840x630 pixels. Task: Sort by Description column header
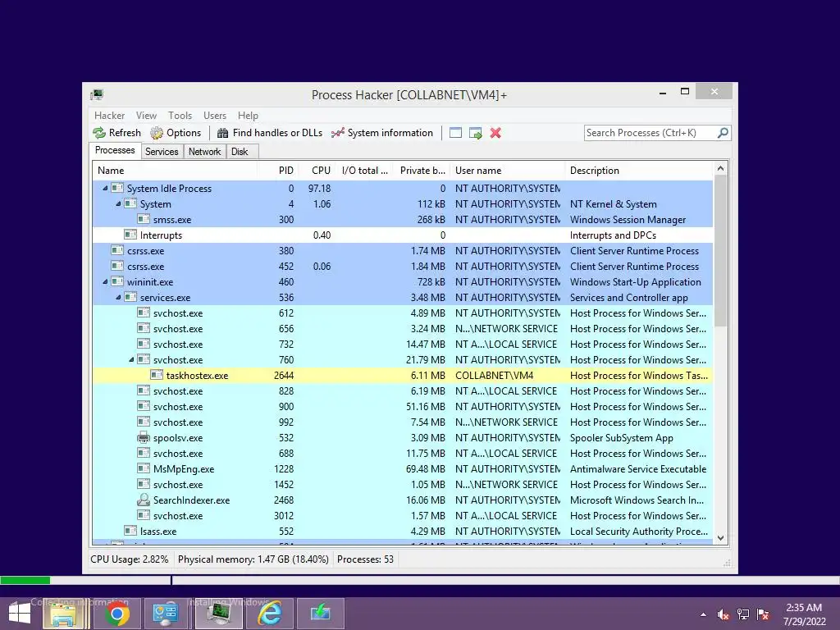coord(638,171)
